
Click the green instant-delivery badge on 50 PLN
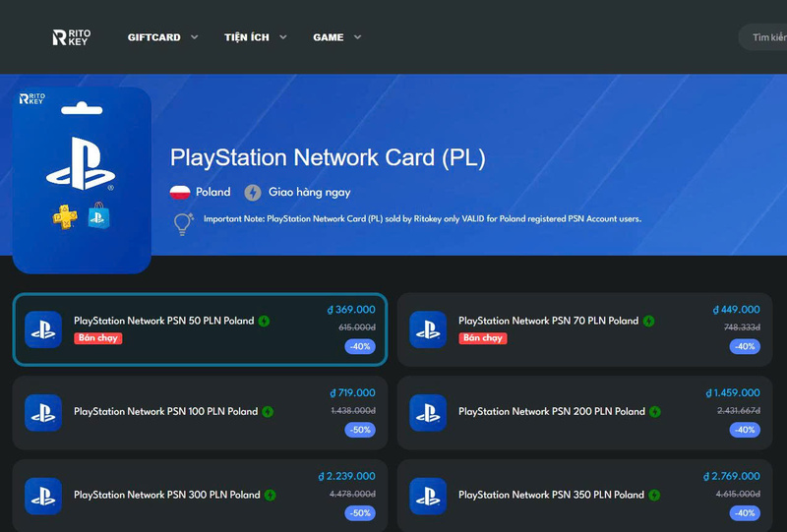tap(264, 322)
